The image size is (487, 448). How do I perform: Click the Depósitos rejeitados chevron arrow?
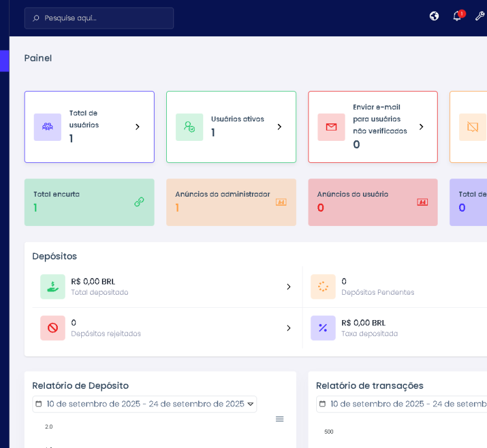click(288, 328)
